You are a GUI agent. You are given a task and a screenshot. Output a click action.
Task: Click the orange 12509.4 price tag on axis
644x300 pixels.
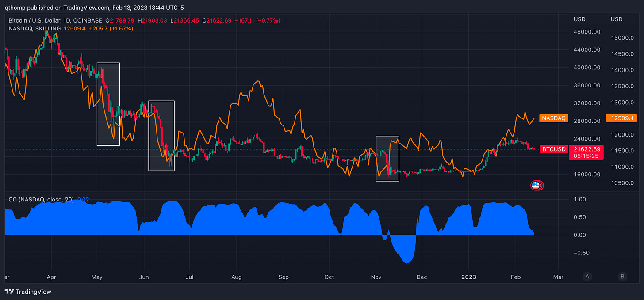(x=622, y=118)
